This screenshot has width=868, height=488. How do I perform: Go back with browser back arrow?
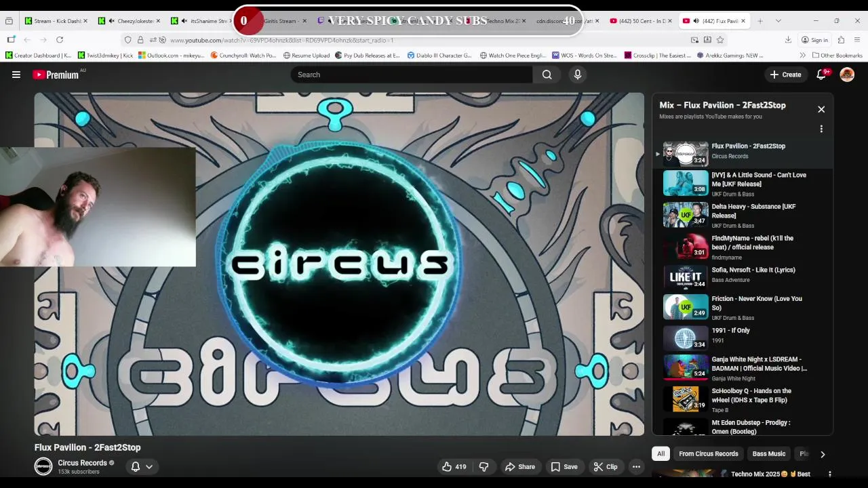coord(27,40)
